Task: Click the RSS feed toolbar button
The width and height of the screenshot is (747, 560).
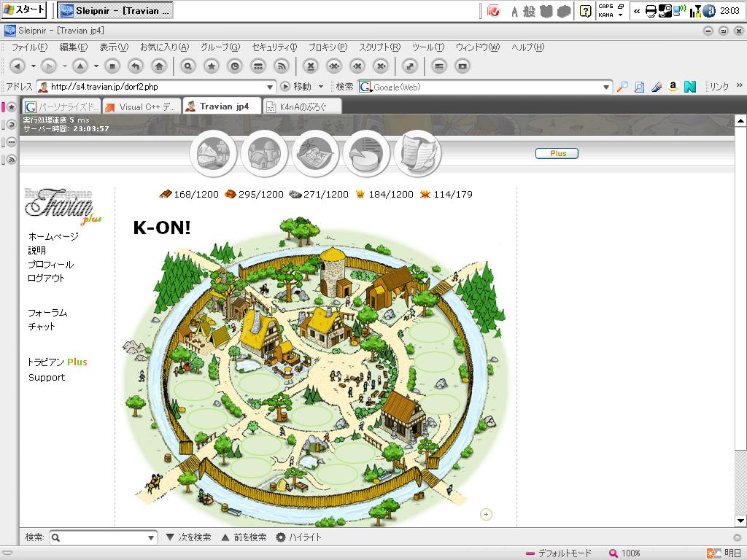Action: [x=282, y=66]
